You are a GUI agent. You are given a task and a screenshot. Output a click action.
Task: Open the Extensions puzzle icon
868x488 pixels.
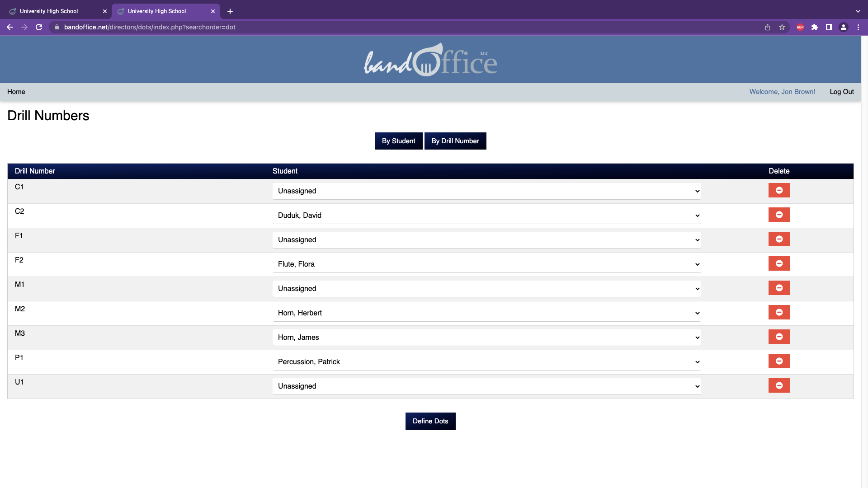click(x=815, y=27)
